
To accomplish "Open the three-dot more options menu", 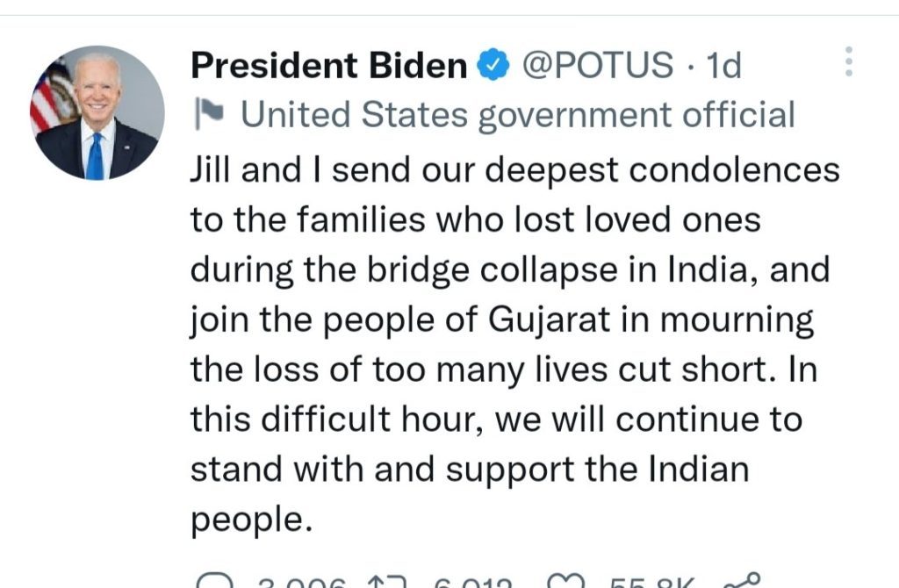I will [848, 62].
